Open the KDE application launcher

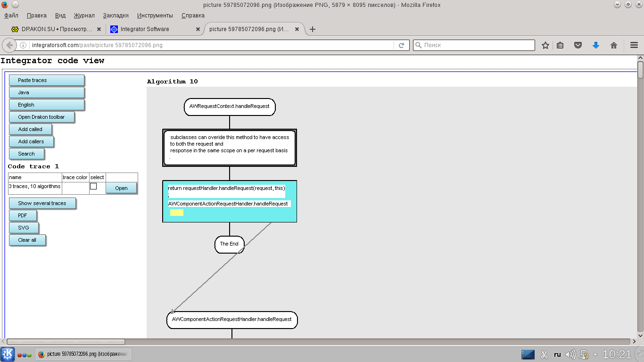click(8, 354)
